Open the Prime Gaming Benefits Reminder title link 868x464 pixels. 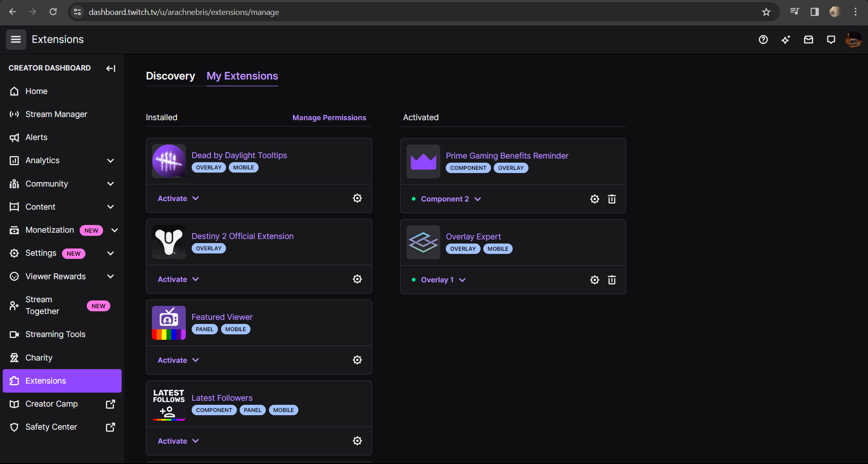(507, 156)
